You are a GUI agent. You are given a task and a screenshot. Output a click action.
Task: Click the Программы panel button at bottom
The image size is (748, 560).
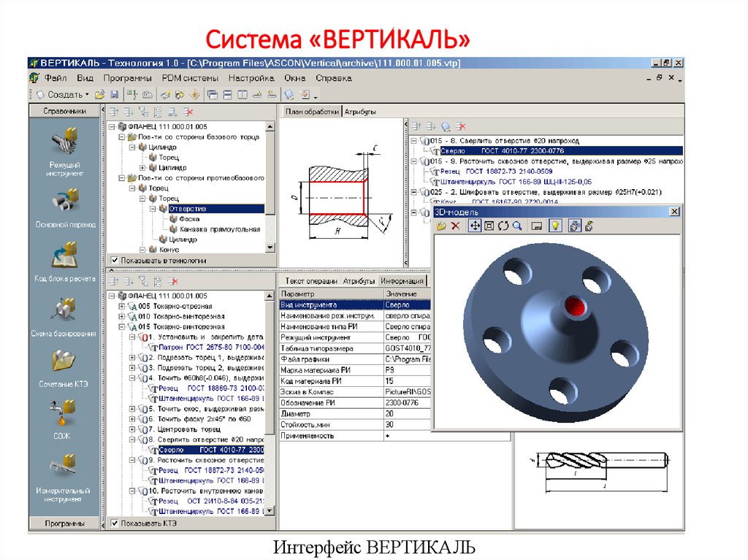[64, 523]
